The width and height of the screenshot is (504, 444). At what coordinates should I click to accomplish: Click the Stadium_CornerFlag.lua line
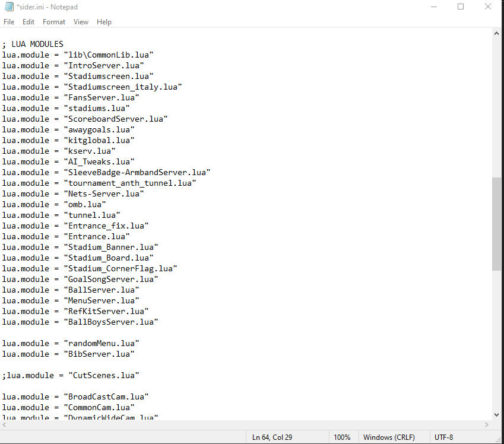pos(90,268)
